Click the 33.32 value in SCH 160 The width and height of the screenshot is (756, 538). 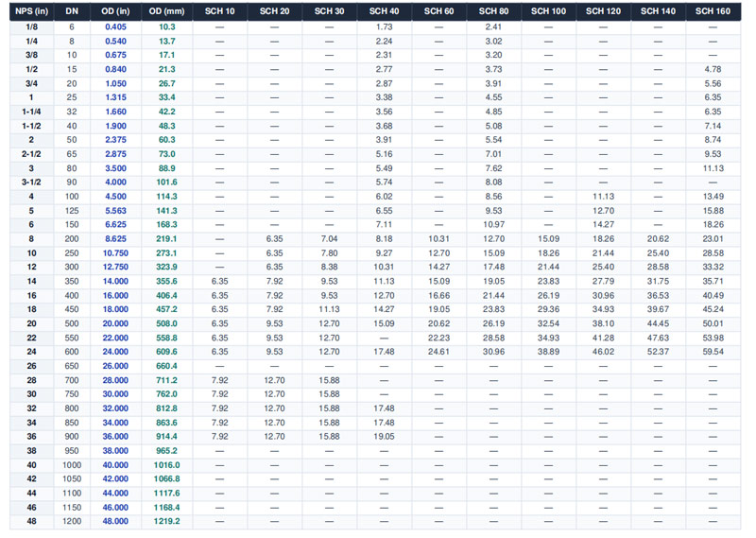tap(713, 268)
